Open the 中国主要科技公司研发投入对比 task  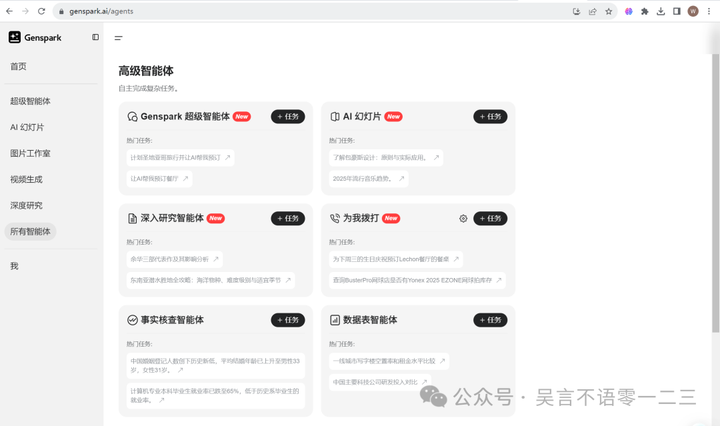(380, 382)
